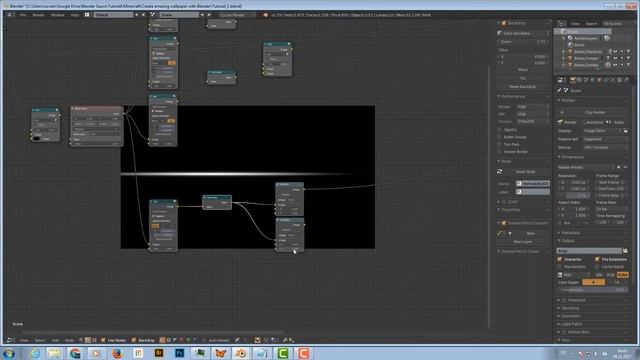Adjust the Compression slider
Screen dimensions: 640x360
pyautogui.click(x=593, y=290)
